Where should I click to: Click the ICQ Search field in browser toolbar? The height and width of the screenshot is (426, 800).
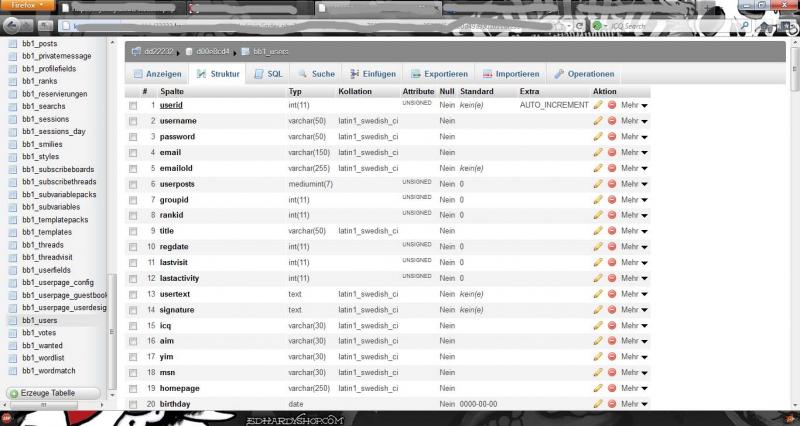tap(640, 25)
